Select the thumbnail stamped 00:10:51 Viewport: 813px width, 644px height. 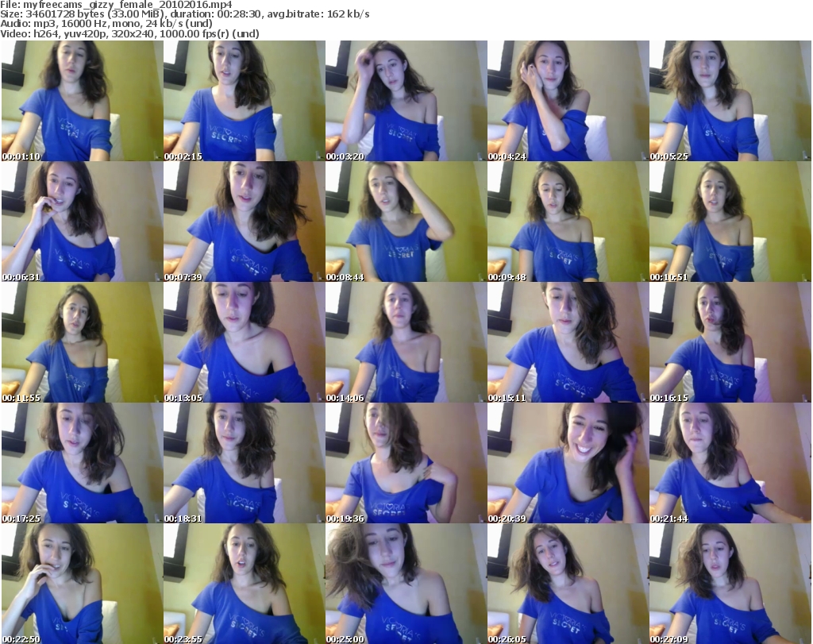(x=730, y=222)
